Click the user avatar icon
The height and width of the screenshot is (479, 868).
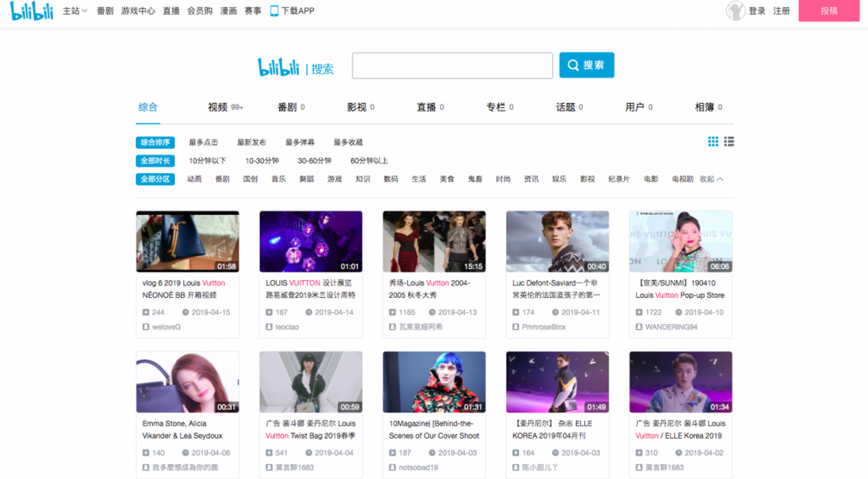point(736,11)
